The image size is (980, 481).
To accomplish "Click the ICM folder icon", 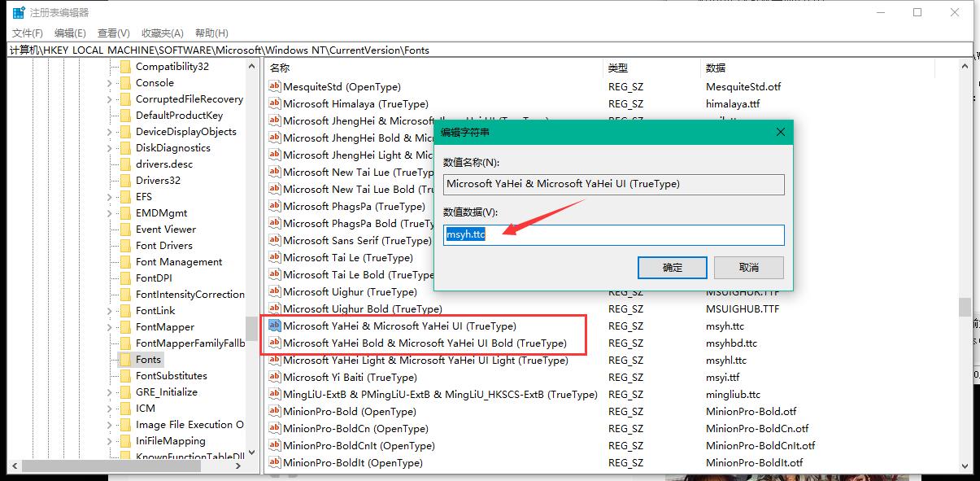I will 125,409.
